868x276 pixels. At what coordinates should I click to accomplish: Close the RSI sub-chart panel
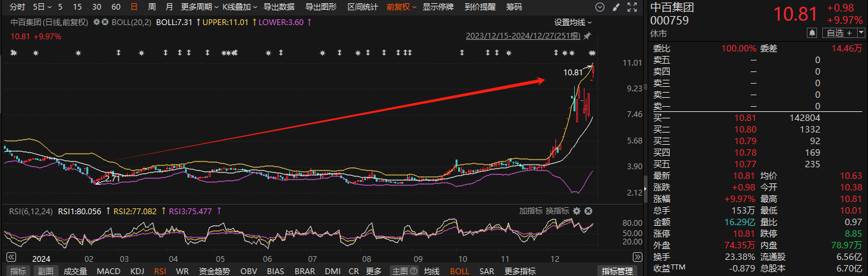coord(588,211)
